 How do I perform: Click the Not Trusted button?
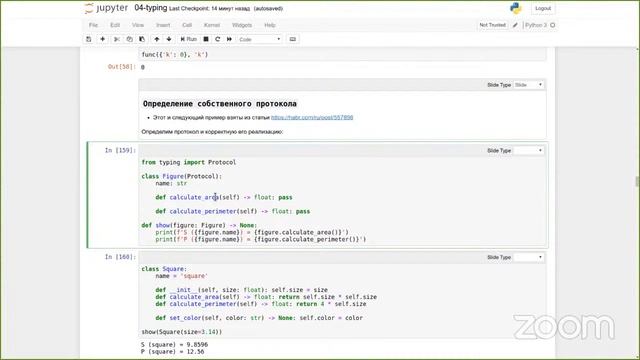pyautogui.click(x=493, y=25)
